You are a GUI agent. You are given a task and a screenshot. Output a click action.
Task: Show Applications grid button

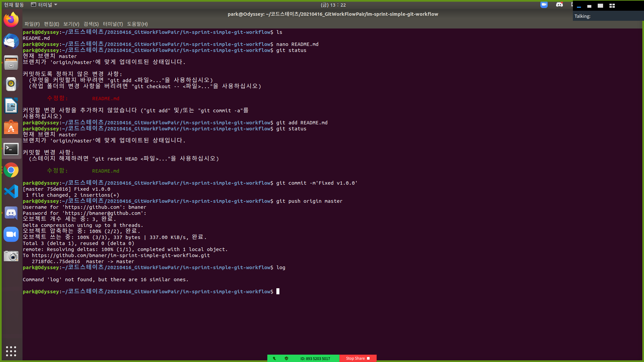(11, 351)
